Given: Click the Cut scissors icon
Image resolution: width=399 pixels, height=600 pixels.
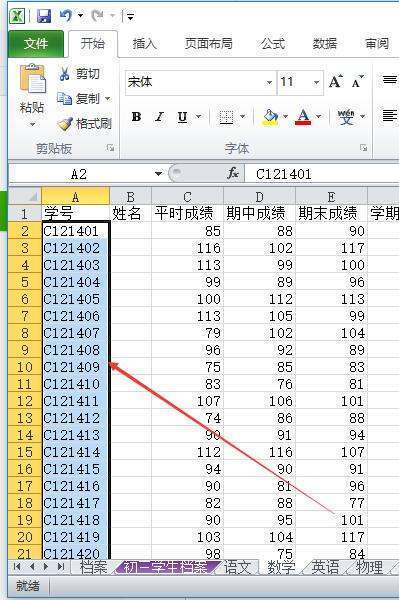Looking at the screenshot, I should click(64, 73).
